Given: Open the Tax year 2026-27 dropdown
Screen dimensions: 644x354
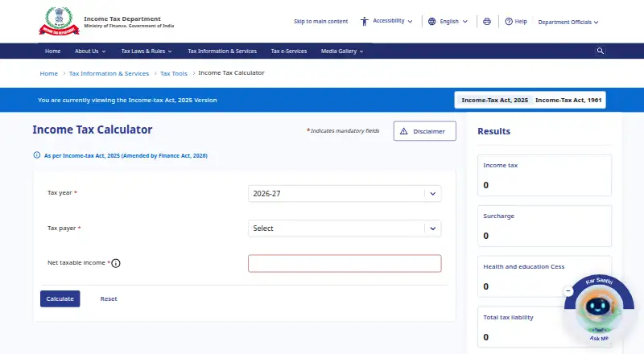Looking at the screenshot, I should tap(345, 193).
